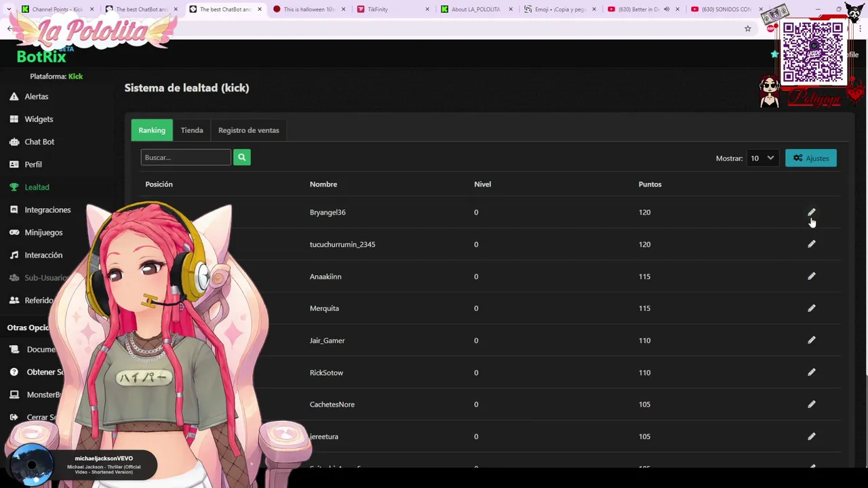This screenshot has height=488, width=868.
Task: Select the Jair_Gamer name cell
Action: point(327,340)
